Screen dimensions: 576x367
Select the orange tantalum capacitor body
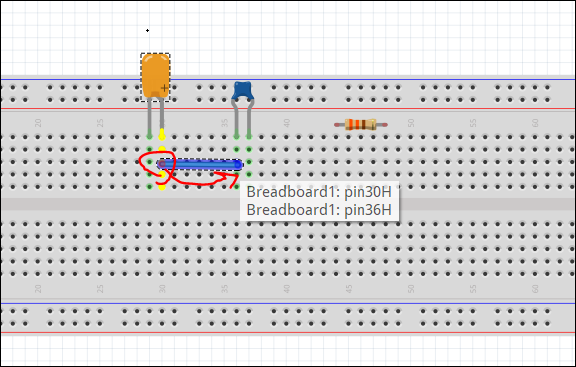(x=155, y=76)
